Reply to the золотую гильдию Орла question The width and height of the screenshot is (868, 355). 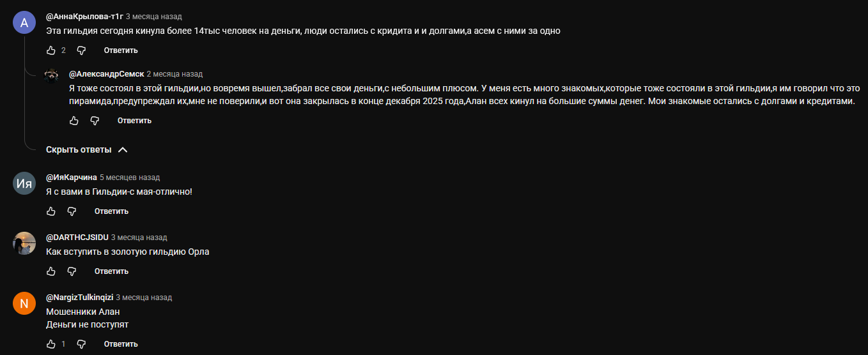(111, 271)
